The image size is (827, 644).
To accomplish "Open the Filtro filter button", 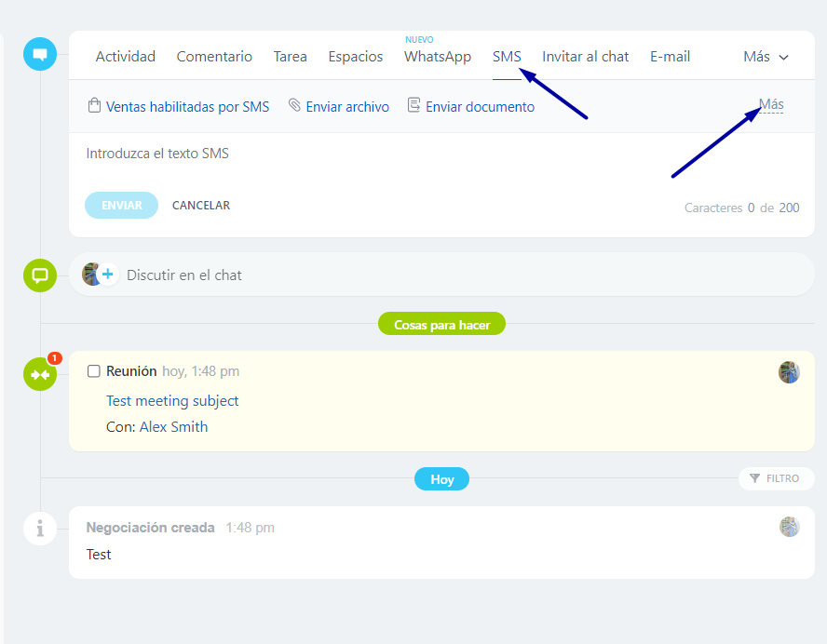I will [775, 478].
